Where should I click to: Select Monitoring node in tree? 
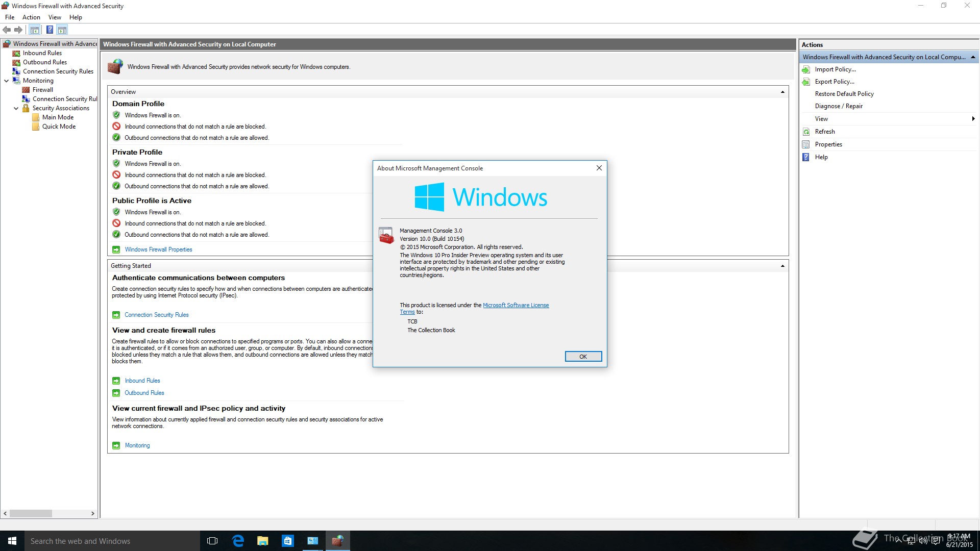click(x=38, y=81)
